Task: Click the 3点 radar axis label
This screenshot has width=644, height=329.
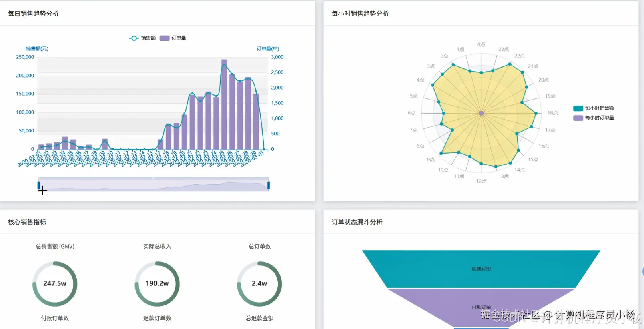Action: point(431,66)
